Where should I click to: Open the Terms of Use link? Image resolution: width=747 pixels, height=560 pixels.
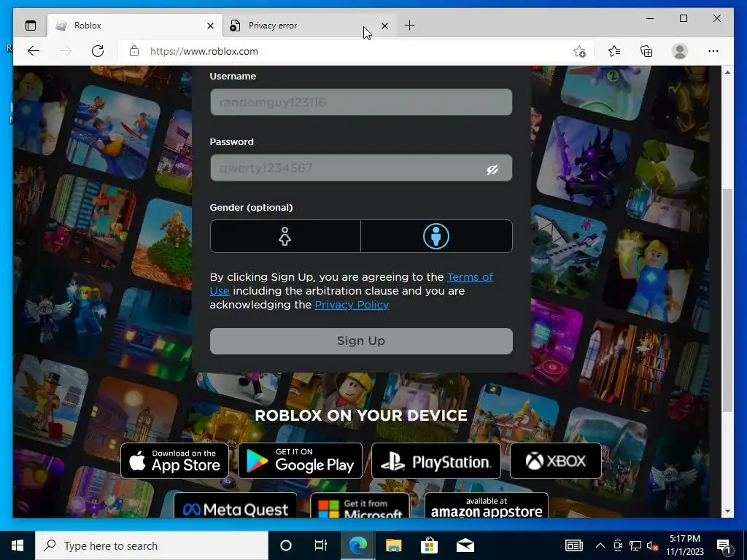point(471,277)
